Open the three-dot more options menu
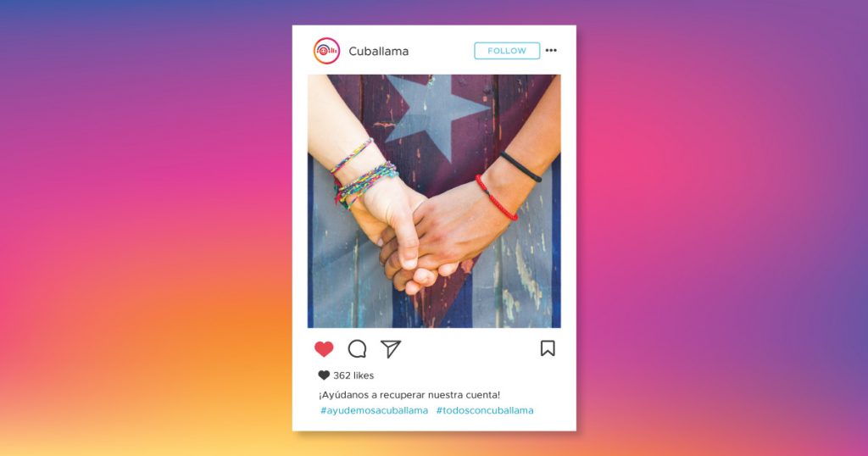The width and height of the screenshot is (868, 456). coord(551,50)
